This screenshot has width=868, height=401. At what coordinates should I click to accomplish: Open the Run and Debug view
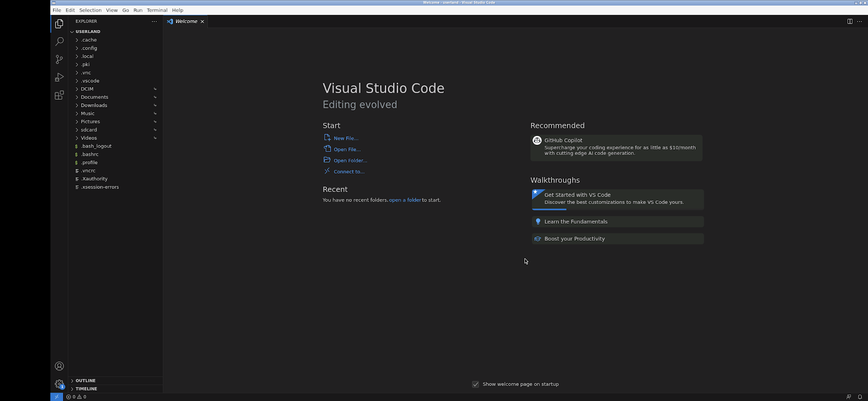point(59,78)
